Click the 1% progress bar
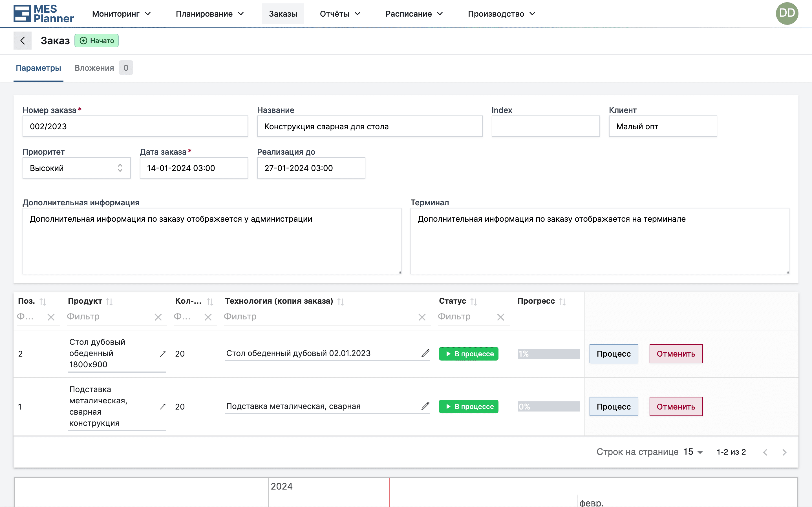The width and height of the screenshot is (812, 507). click(x=548, y=353)
